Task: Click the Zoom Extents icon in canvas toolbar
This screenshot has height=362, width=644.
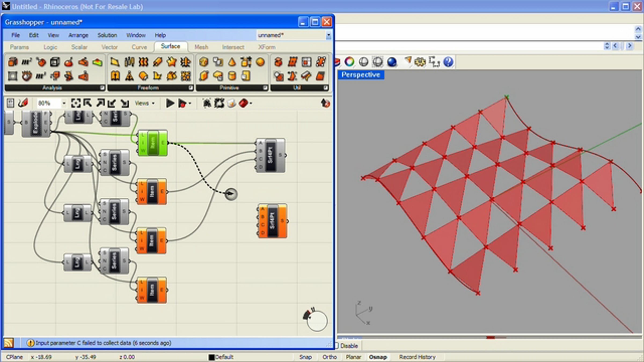Action: 76,103
